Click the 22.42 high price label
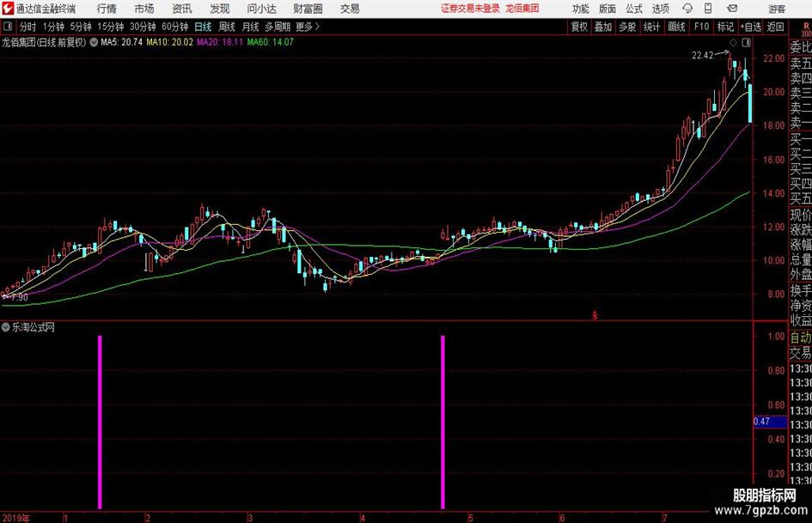812x523 pixels. click(702, 56)
